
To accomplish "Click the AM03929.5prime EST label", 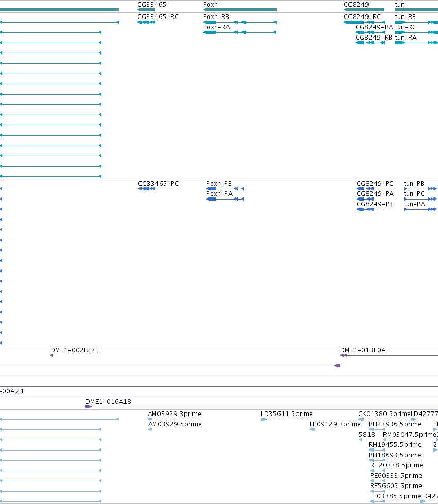I will click(175, 424).
